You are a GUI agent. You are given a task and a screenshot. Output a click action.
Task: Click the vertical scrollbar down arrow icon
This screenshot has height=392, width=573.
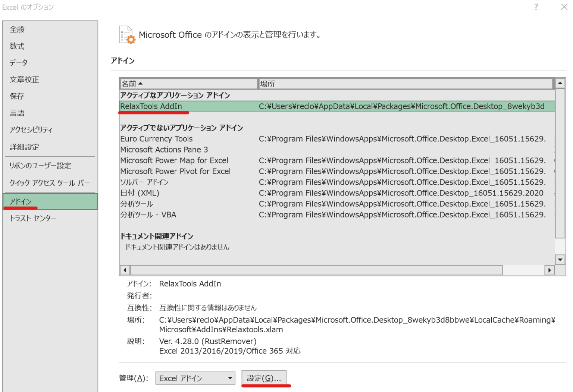point(560,260)
